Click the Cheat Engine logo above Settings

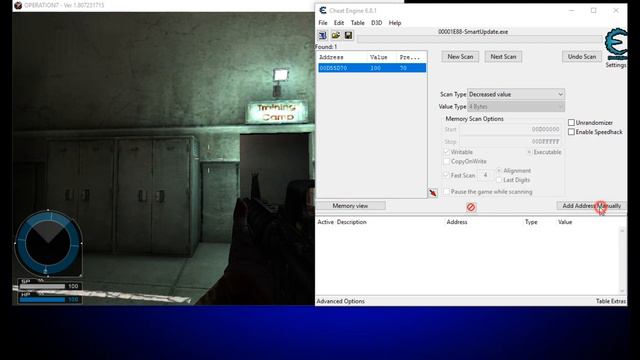click(617, 44)
